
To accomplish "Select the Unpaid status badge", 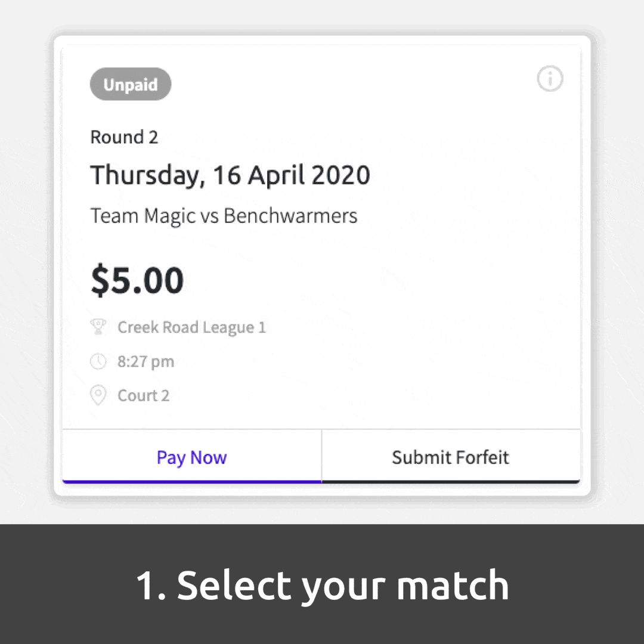I will point(130,84).
